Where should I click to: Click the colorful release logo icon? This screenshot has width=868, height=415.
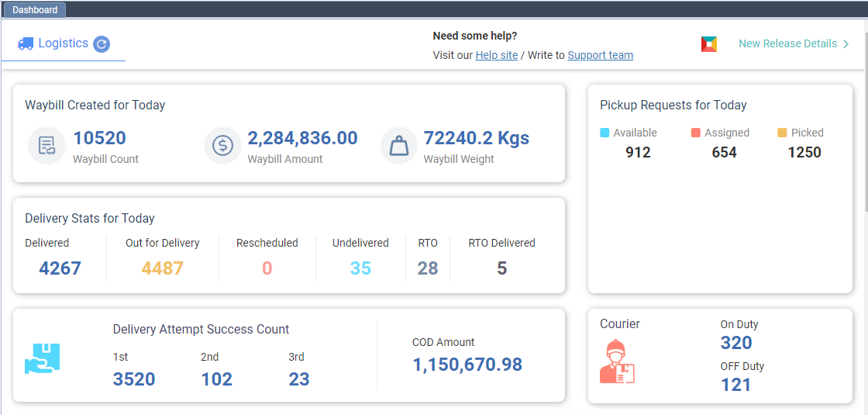point(708,44)
